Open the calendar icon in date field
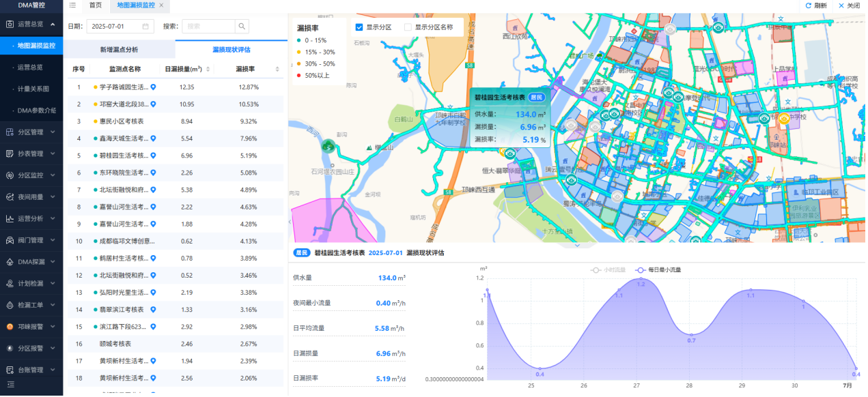 tap(145, 27)
